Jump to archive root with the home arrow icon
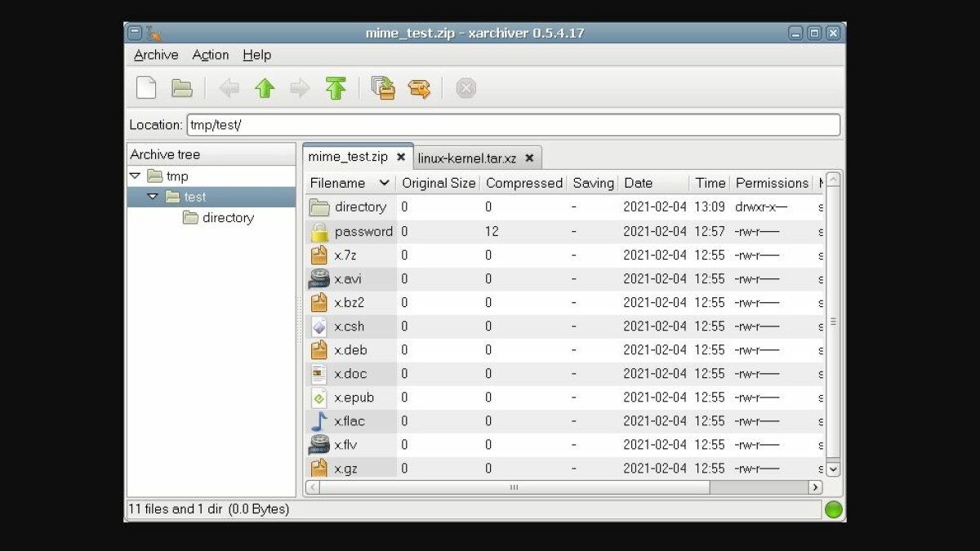The height and width of the screenshot is (551, 980). 336,87
